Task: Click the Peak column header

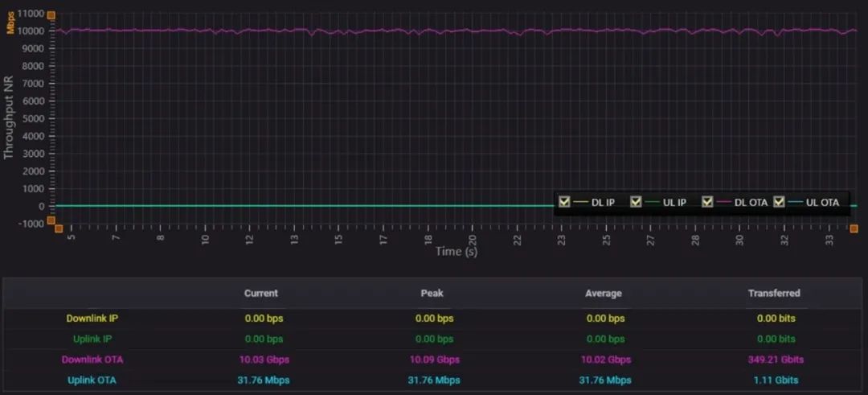Action: 432,294
